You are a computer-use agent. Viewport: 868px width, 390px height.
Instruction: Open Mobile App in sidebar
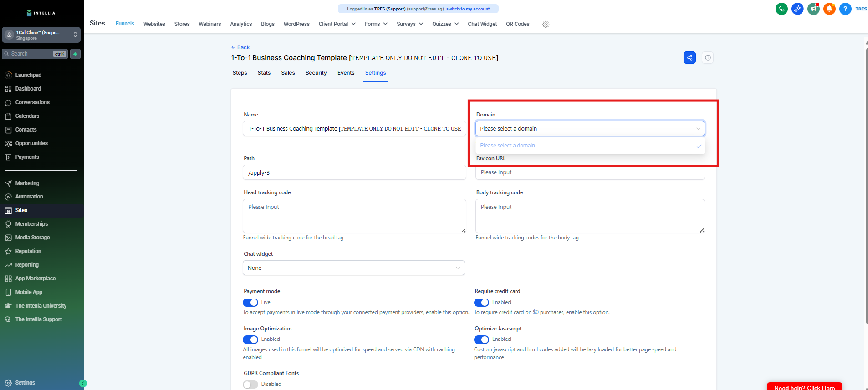click(x=29, y=292)
